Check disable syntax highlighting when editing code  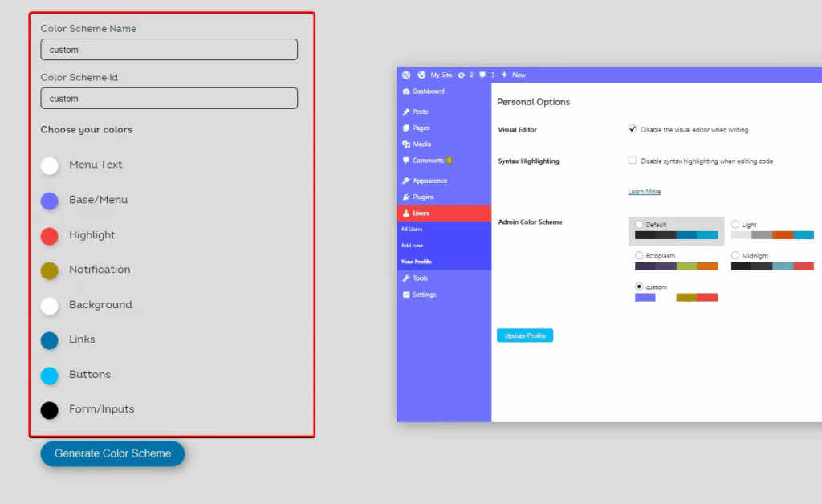pyautogui.click(x=633, y=161)
